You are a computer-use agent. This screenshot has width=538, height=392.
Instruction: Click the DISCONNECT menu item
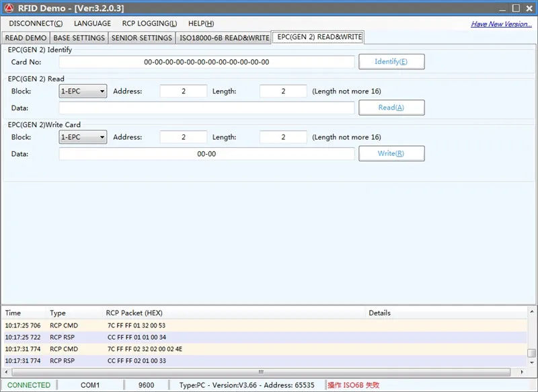pos(36,24)
